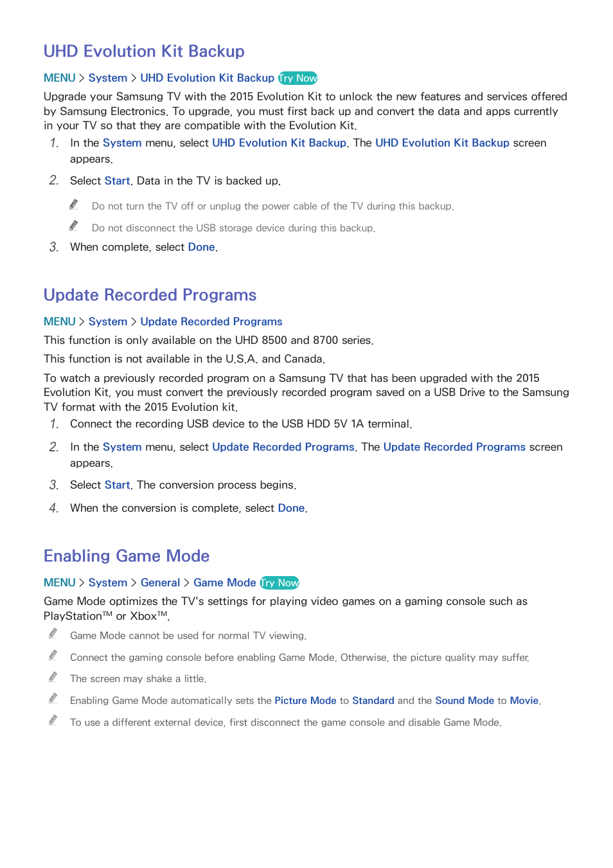Open MENU link in Update Recorded Programs breadcrumb

click(60, 321)
